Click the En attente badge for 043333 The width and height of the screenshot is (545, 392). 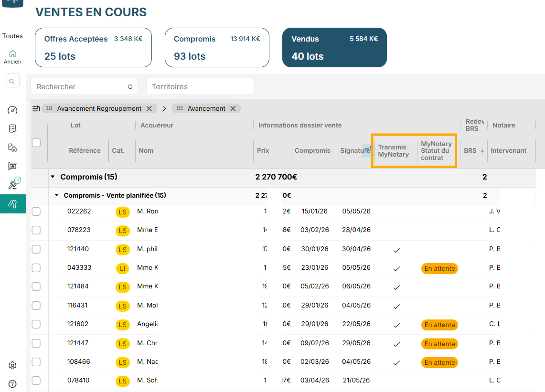point(439,268)
